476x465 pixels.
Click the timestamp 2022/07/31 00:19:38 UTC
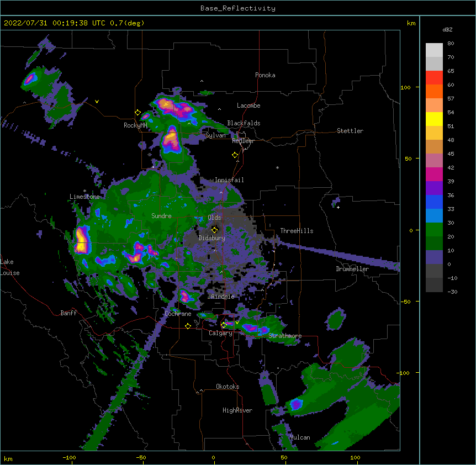pos(54,23)
